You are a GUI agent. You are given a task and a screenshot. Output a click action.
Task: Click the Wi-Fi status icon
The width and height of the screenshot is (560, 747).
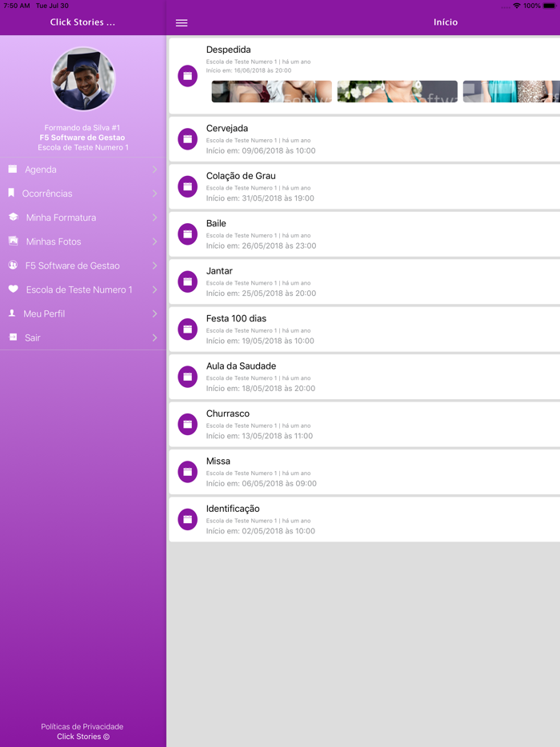tap(517, 6)
